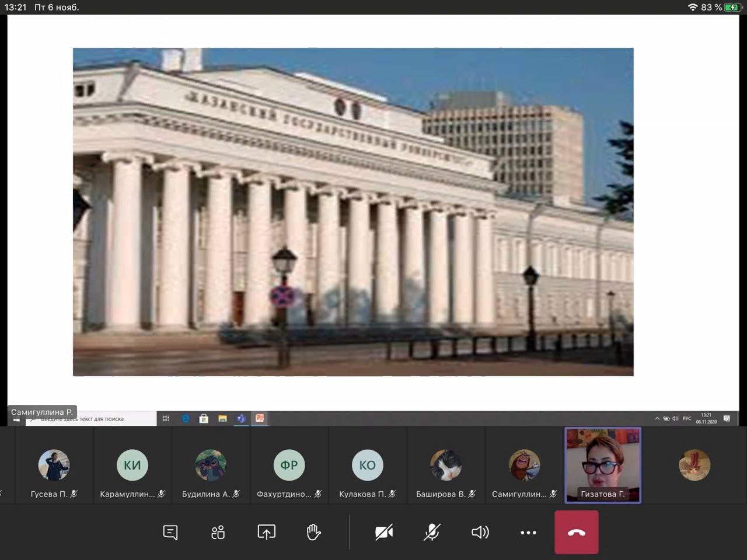The image size is (747, 560).
Task: Click the shared taskbar search box
Action: pos(91,419)
